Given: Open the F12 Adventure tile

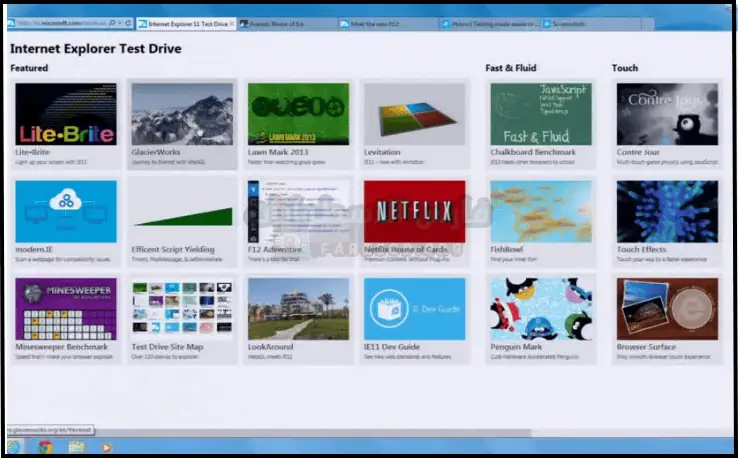Looking at the screenshot, I should pos(298,211).
